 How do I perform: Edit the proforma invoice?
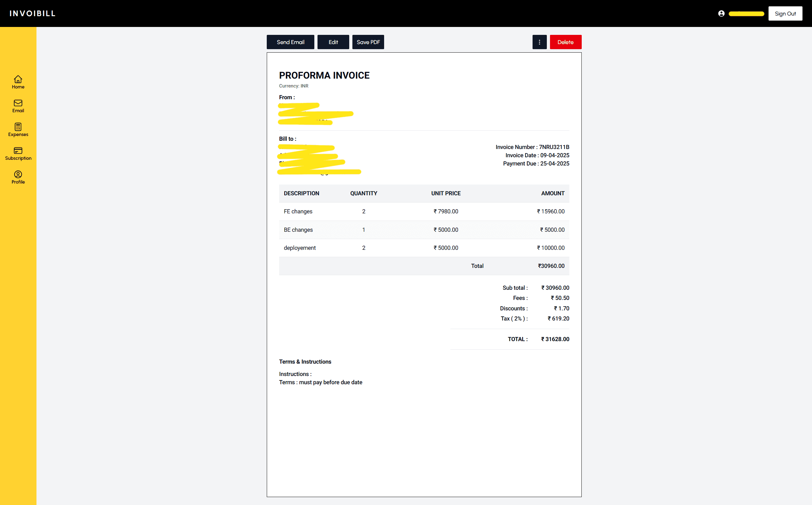[x=333, y=42]
